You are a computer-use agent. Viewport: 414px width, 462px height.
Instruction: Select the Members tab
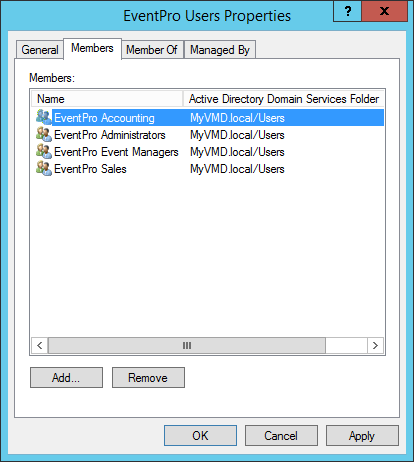click(x=92, y=49)
